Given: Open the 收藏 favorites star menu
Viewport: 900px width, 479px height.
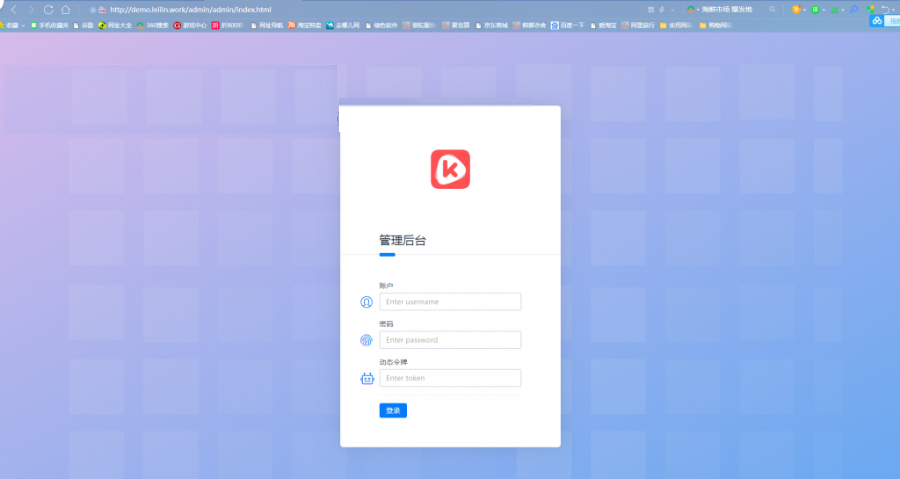Looking at the screenshot, I should point(11,25).
